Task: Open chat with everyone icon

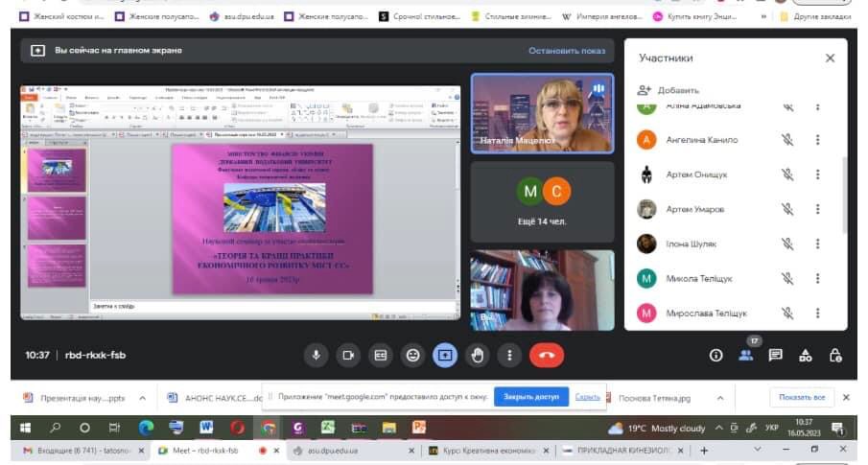Action: [x=776, y=356]
